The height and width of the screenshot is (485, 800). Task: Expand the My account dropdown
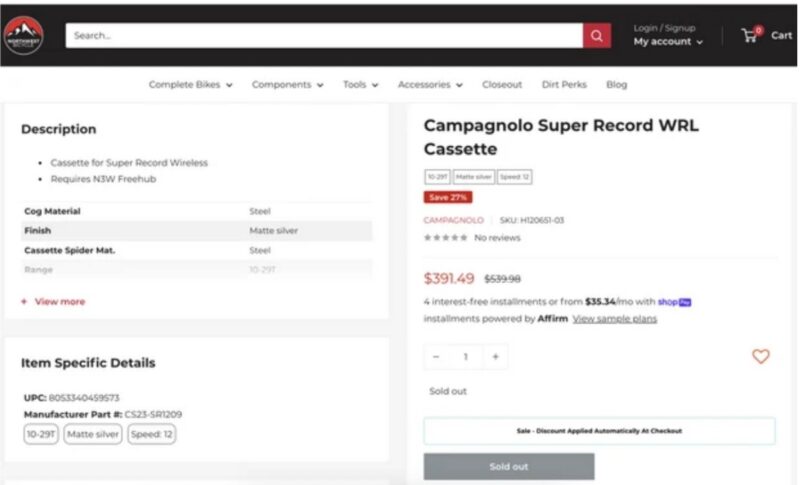(668, 42)
